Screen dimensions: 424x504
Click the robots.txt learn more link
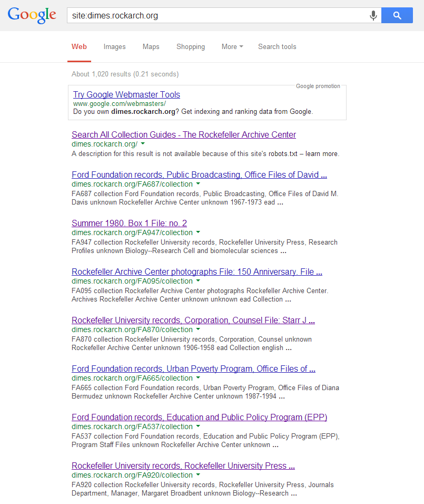pos(321,153)
